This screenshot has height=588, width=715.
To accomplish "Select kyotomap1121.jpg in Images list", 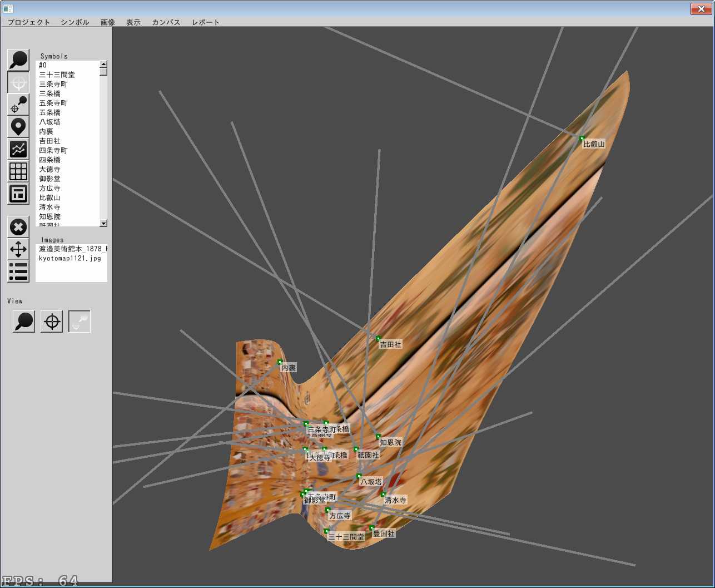I will tap(71, 258).
